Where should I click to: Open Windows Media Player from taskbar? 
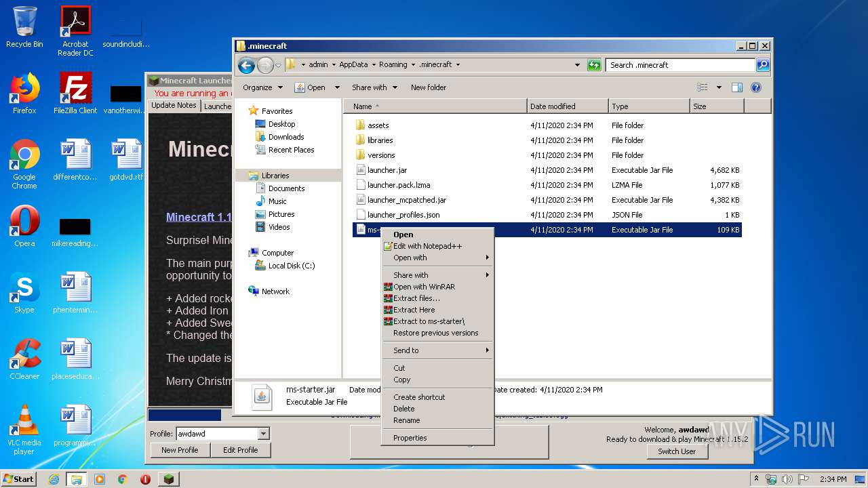tap(100, 479)
